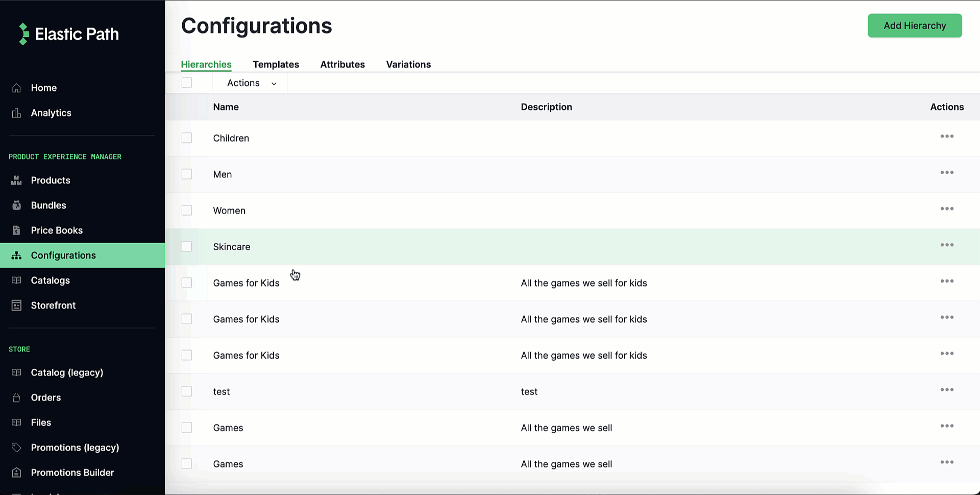This screenshot has width=980, height=495.
Task: Click the Add Hierarchy button
Action: click(915, 26)
